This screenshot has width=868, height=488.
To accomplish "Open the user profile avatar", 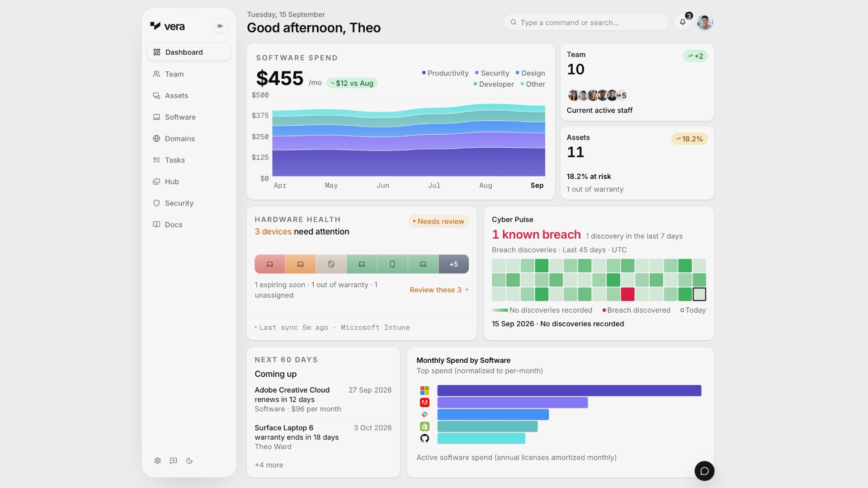I will (x=705, y=22).
